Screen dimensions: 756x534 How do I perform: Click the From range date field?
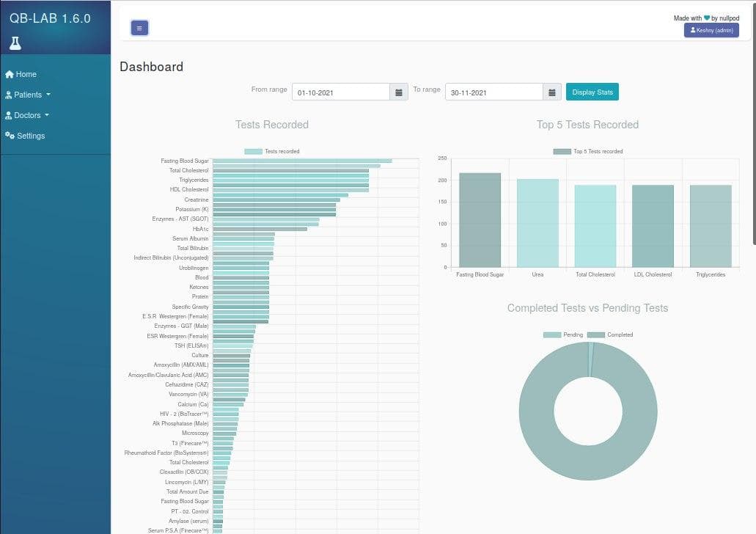(341, 92)
